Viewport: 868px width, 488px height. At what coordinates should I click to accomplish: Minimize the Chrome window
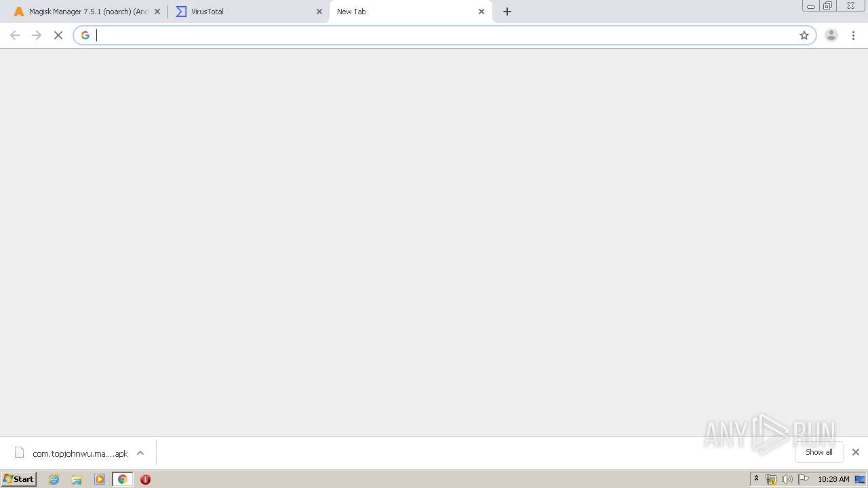[811, 6]
